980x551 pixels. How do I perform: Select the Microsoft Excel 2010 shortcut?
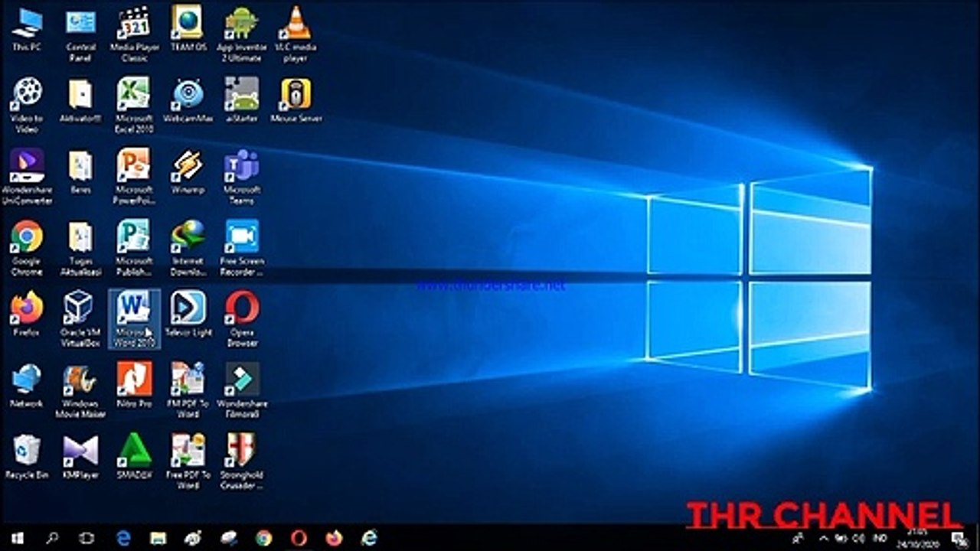[134, 106]
